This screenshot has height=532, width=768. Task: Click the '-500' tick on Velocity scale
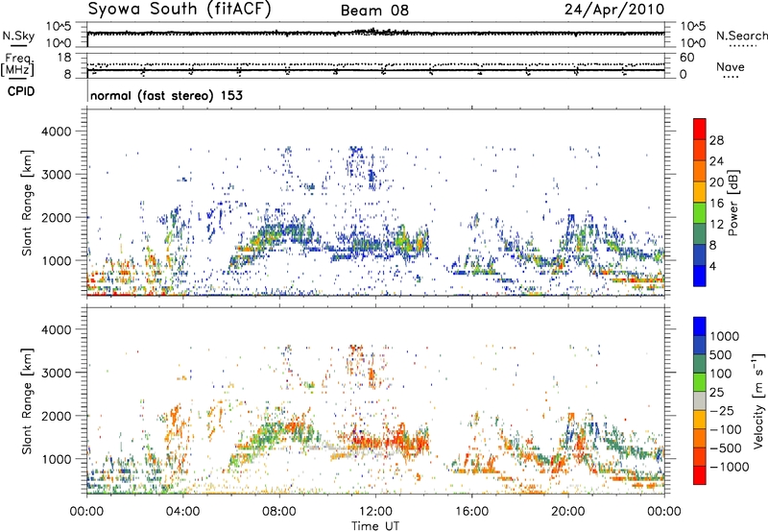click(x=726, y=447)
